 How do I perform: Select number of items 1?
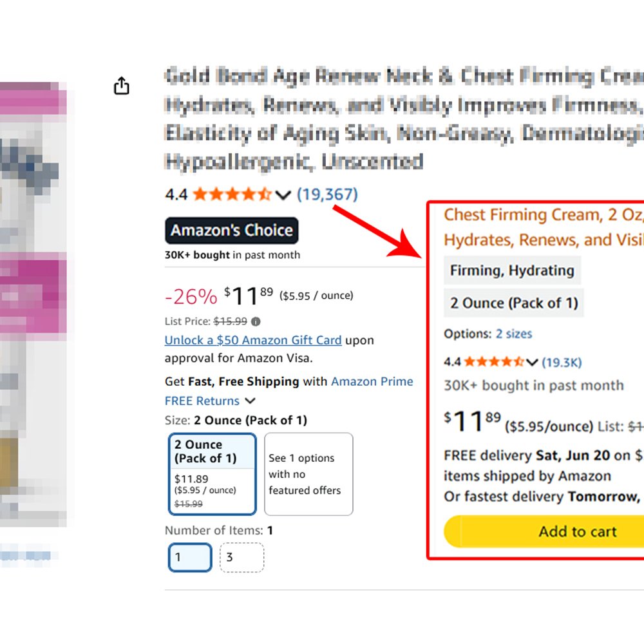(190, 557)
